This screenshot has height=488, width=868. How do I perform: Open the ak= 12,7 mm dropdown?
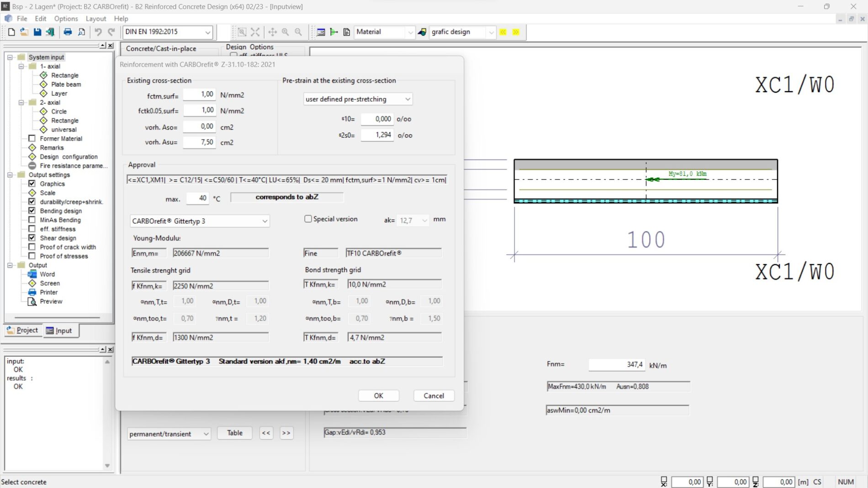click(413, 220)
